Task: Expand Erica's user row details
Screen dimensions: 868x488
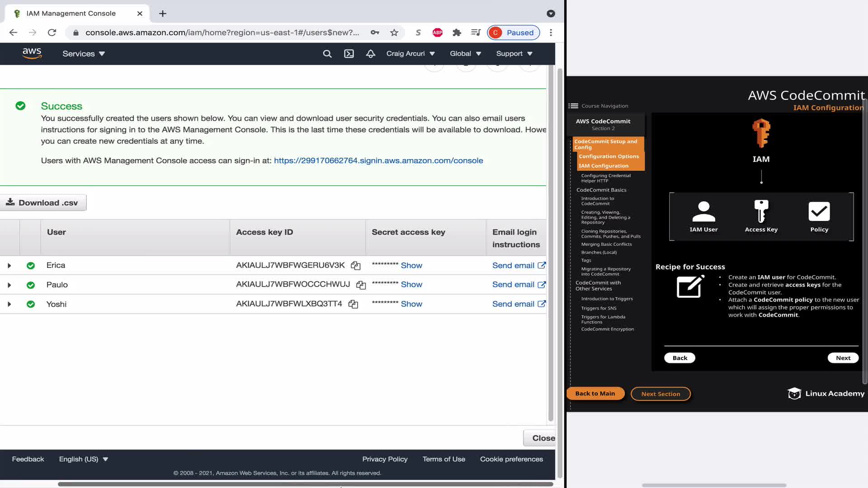Action: click(x=9, y=266)
